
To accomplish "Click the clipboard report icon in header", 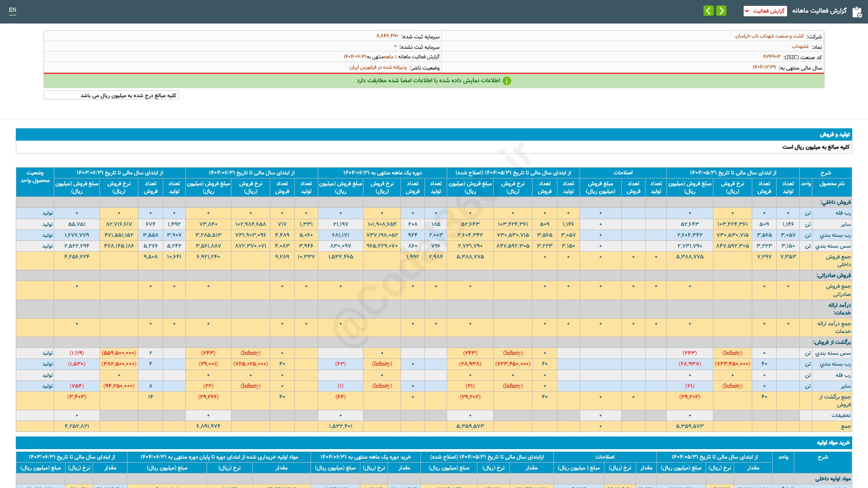I will 857,11.
